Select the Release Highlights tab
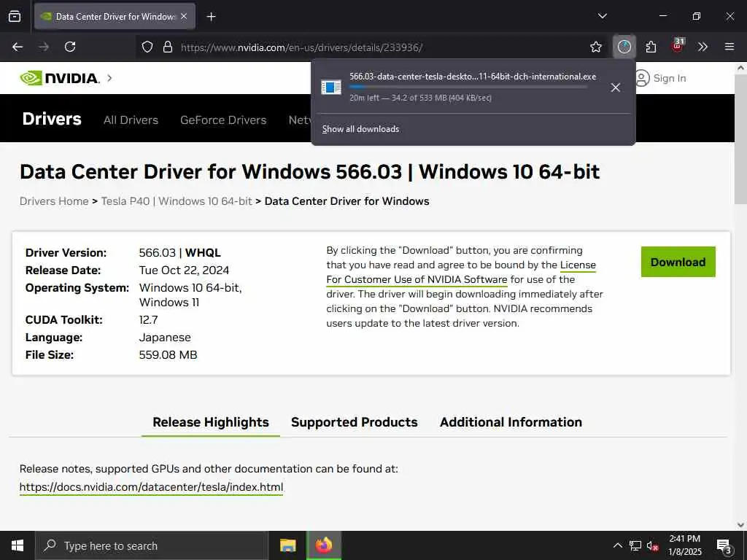Screen dimensions: 747x560 click(x=211, y=422)
